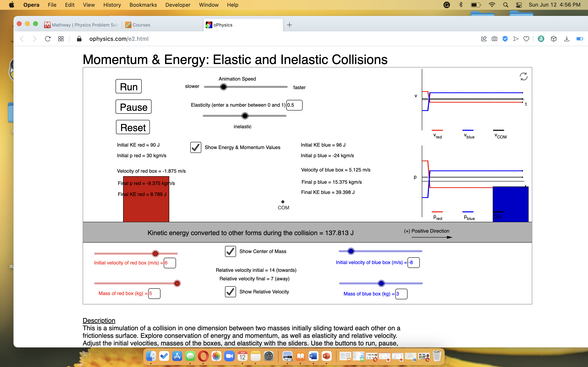Uncheck Show Energy & Momentum Values
Viewport: 588px width, 367px height.
point(196,147)
